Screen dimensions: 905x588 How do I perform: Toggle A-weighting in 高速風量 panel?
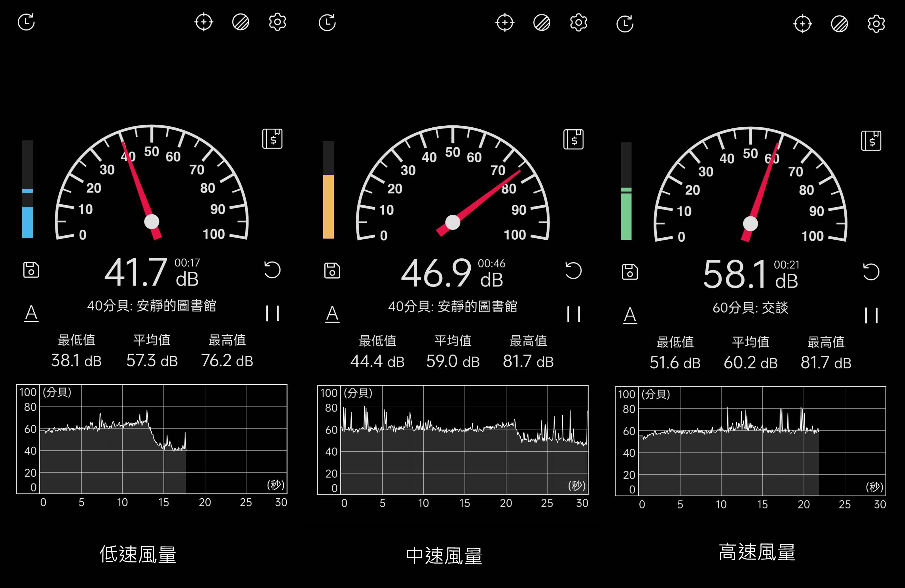[x=630, y=316]
